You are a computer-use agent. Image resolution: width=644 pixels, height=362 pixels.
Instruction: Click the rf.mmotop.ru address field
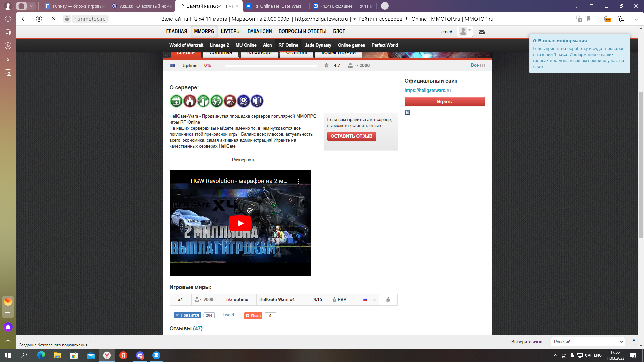pyautogui.click(x=90, y=19)
